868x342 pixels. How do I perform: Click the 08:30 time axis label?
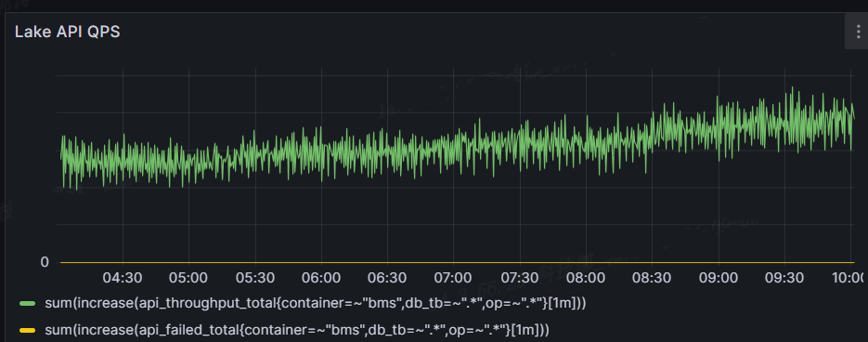tap(652, 277)
